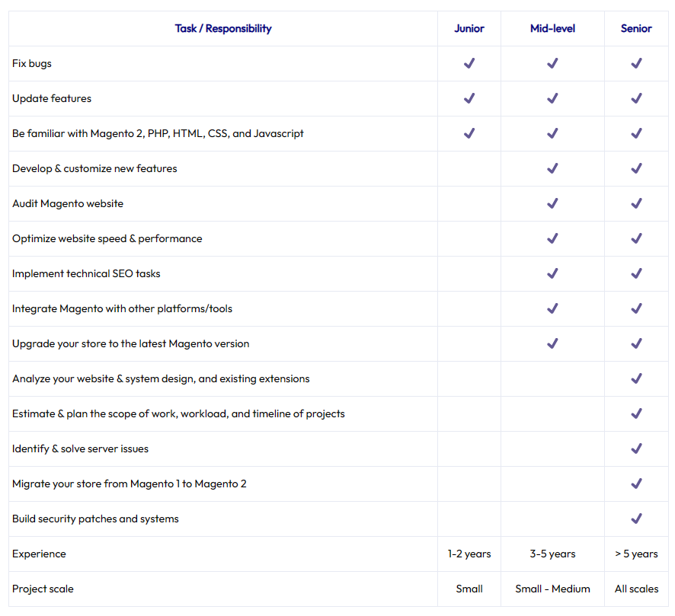The height and width of the screenshot is (616, 675).
Task: Click Senior checkmark for Develop & customize features
Action: (x=636, y=168)
